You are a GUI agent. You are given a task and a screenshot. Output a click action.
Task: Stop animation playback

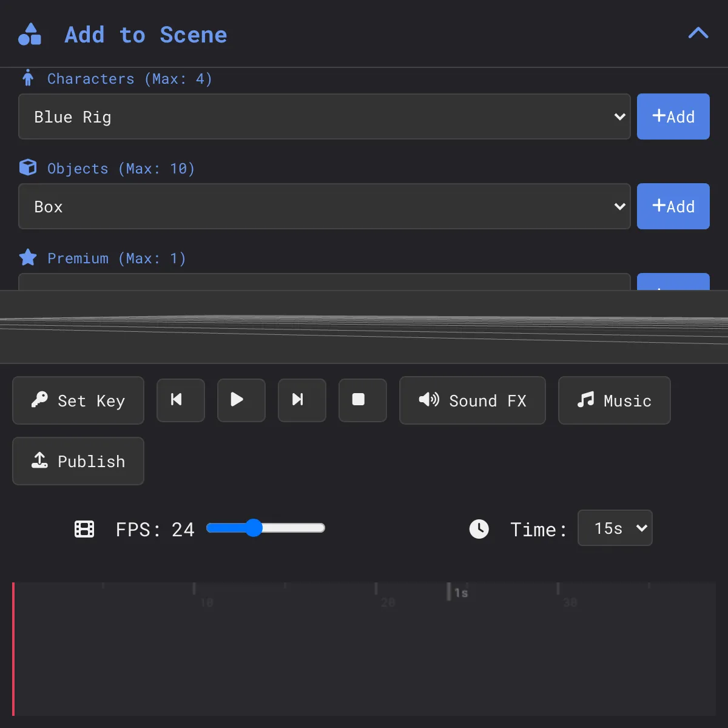(363, 400)
